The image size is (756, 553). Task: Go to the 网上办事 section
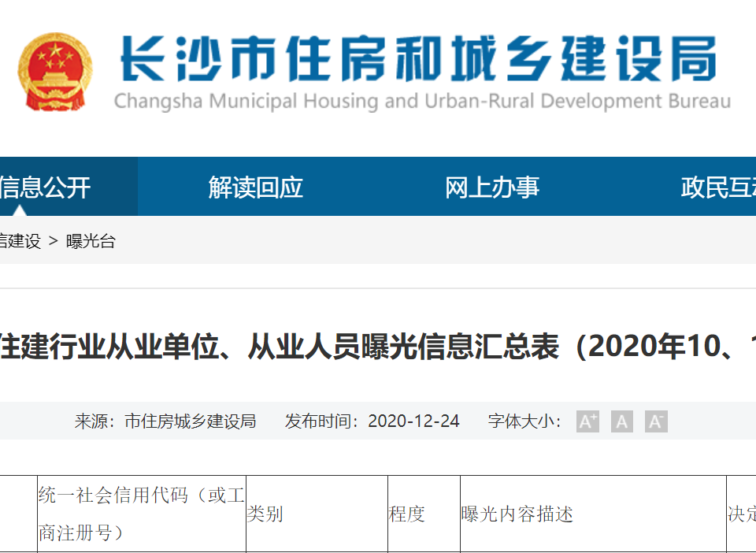coord(492,187)
